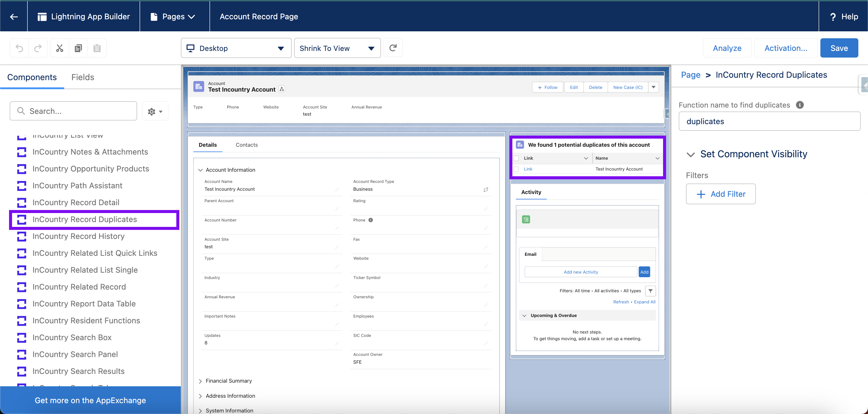Check the Link column header checkbox

[516, 158]
